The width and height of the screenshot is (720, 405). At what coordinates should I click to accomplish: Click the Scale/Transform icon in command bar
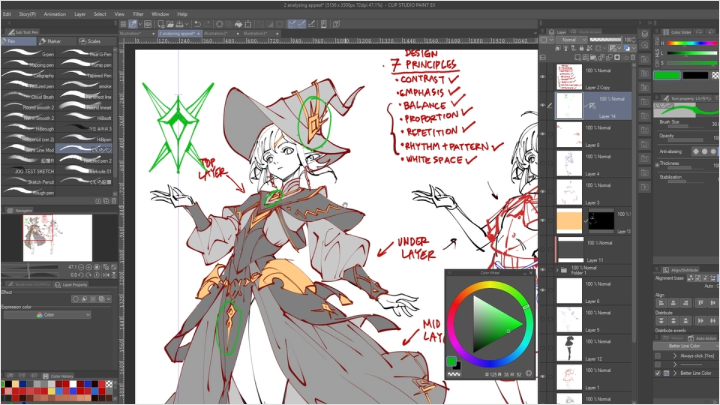pos(248,24)
